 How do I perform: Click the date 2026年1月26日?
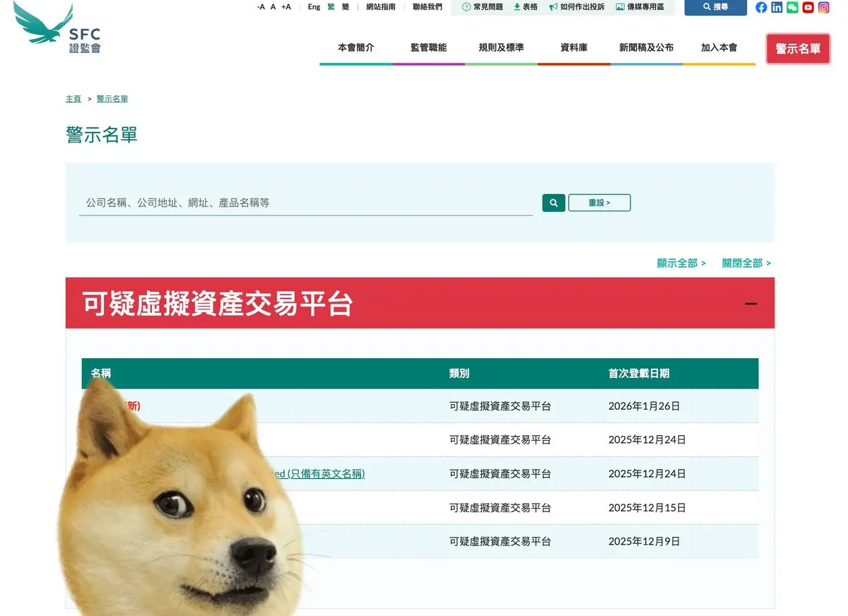(x=644, y=406)
